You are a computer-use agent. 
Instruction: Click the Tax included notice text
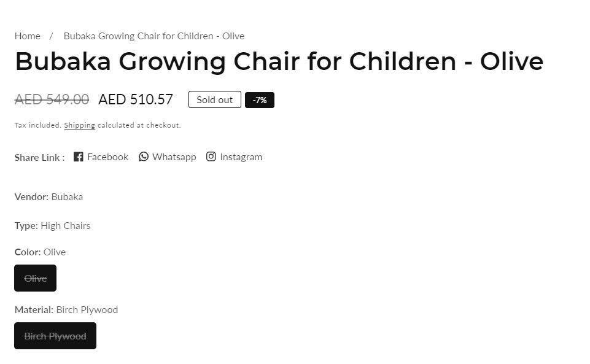[x=37, y=125]
